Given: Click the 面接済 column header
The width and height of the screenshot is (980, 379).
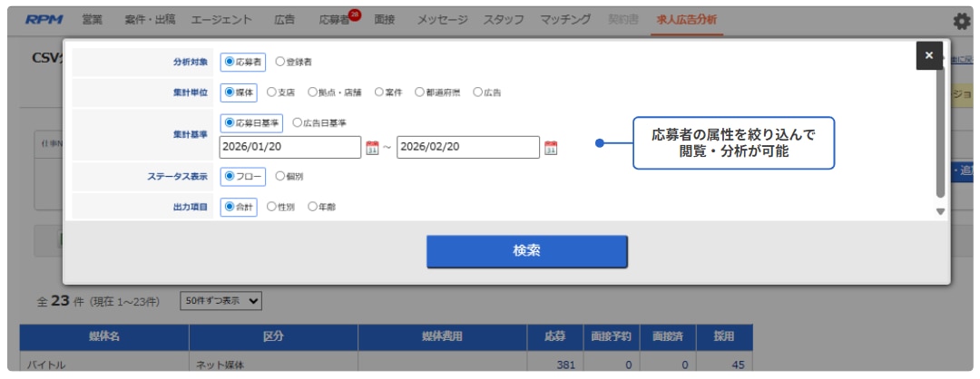Looking at the screenshot, I should [x=668, y=337].
